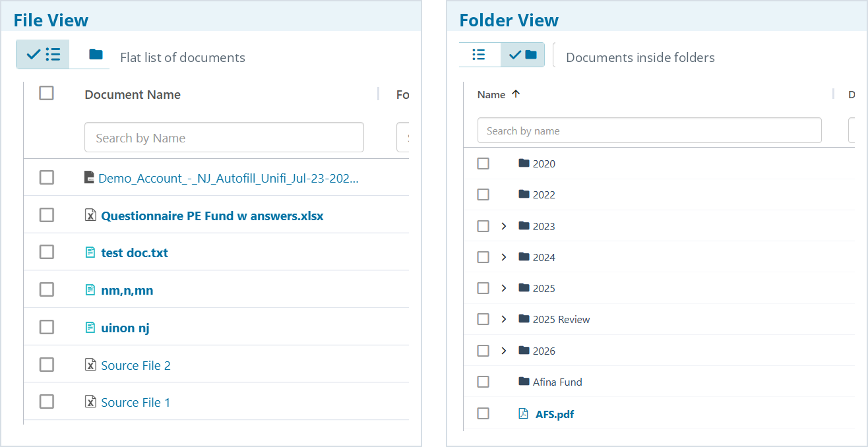This screenshot has height=447, width=868.
Task: Click text file icon beside test doc.txt
Action: 91,253
